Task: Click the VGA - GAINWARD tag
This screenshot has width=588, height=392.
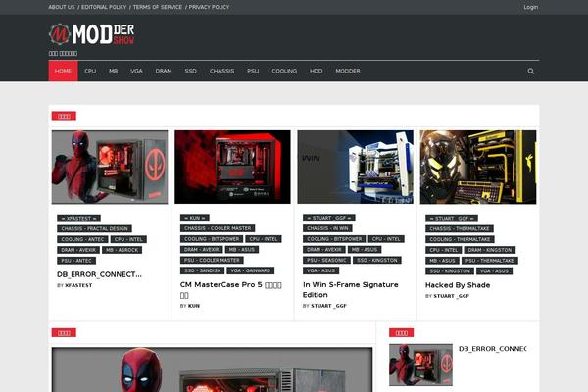Action: (251, 270)
